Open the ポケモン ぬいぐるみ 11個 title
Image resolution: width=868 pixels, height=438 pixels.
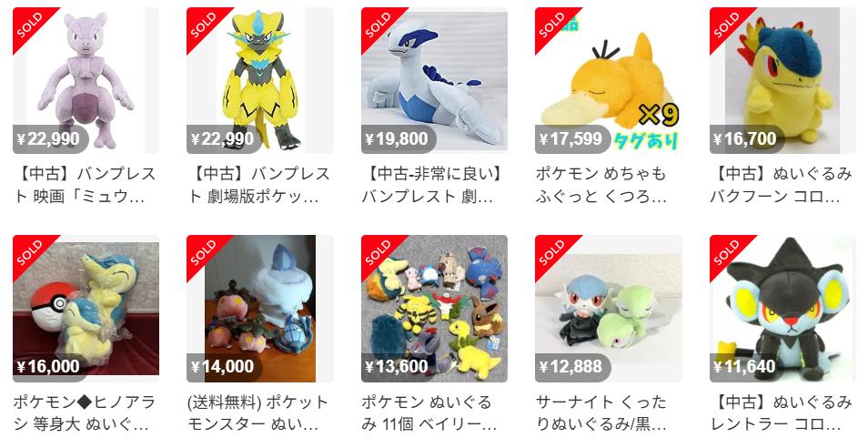pyautogui.click(x=429, y=413)
